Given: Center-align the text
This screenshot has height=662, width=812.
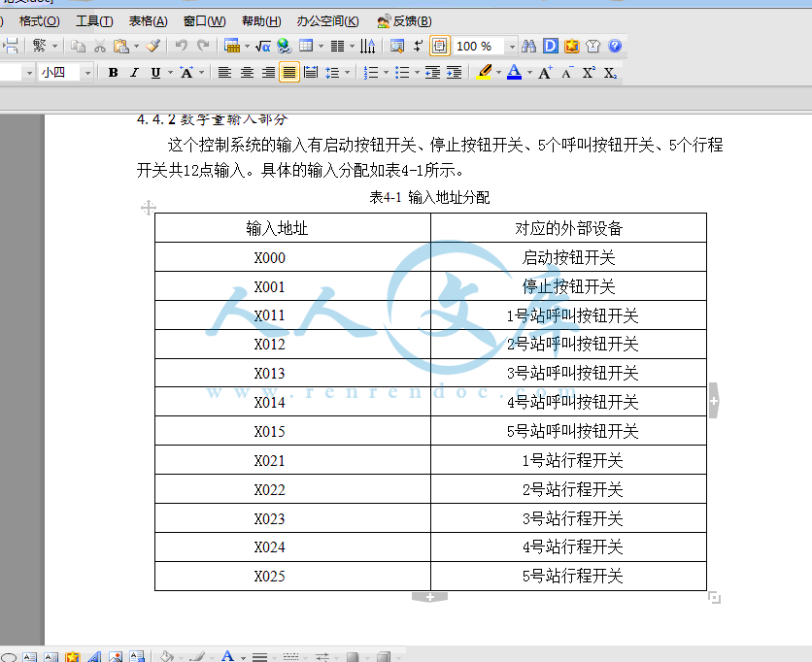Looking at the screenshot, I should (247, 73).
